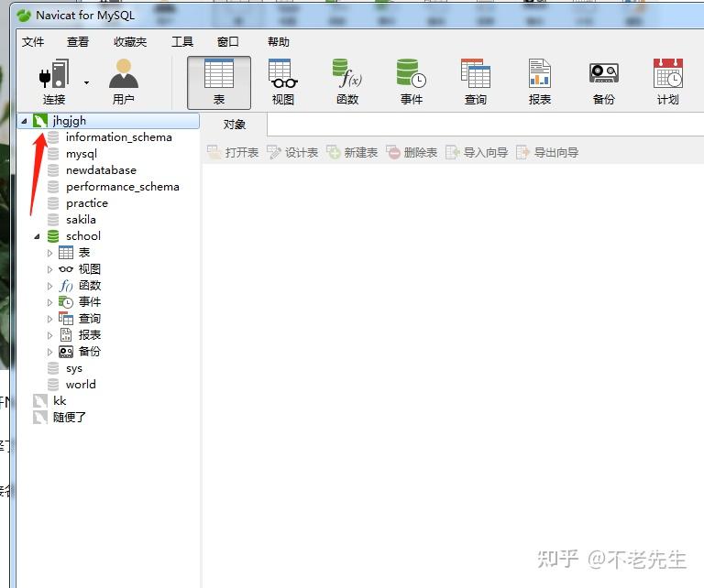Expand the 事件 node under school
704x588 pixels.
pos(49,302)
